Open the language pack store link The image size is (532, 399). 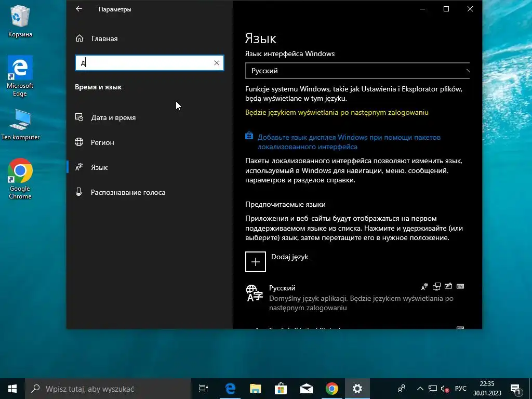pos(349,142)
